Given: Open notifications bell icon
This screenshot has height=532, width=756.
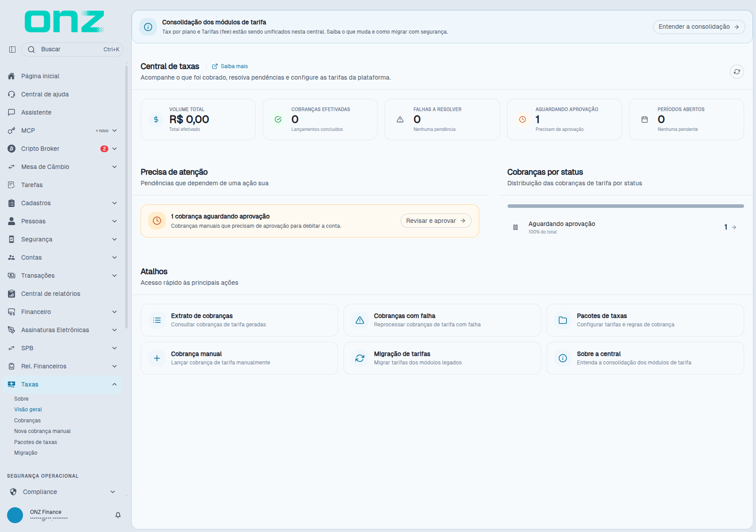Looking at the screenshot, I should 118,515.
